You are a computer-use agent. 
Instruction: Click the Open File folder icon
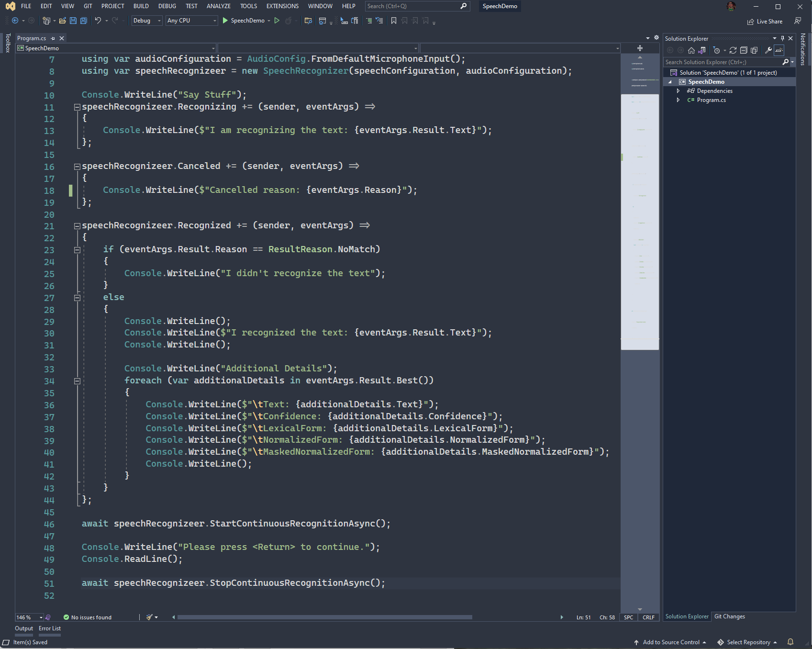point(62,21)
